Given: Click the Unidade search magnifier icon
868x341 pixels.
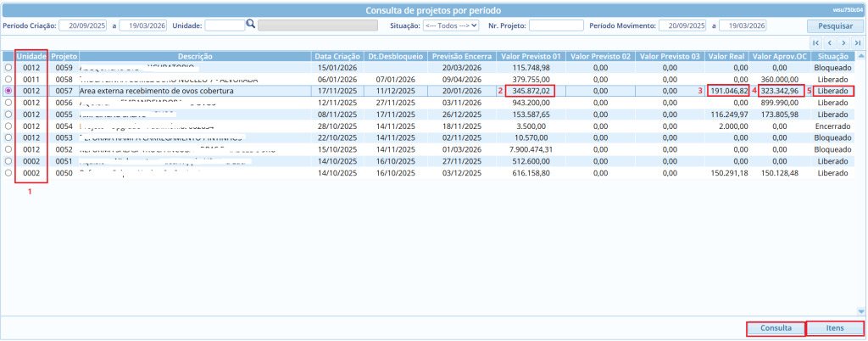Looking at the screenshot, I should pyautogui.click(x=251, y=25).
